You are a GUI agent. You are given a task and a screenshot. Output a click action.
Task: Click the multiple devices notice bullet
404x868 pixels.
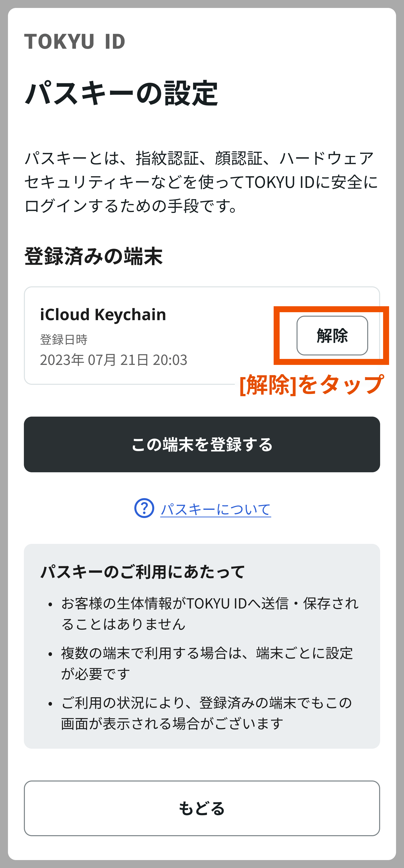207,663
